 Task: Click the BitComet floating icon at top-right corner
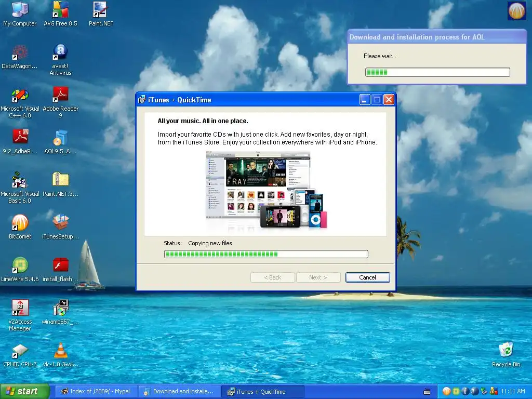pos(516,10)
